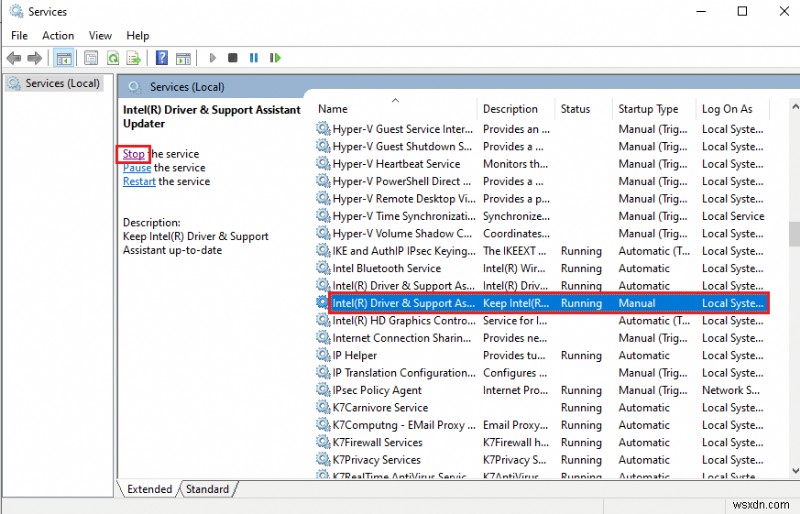Select Intel Bluetooth Service row
800x514 pixels.
(541, 268)
